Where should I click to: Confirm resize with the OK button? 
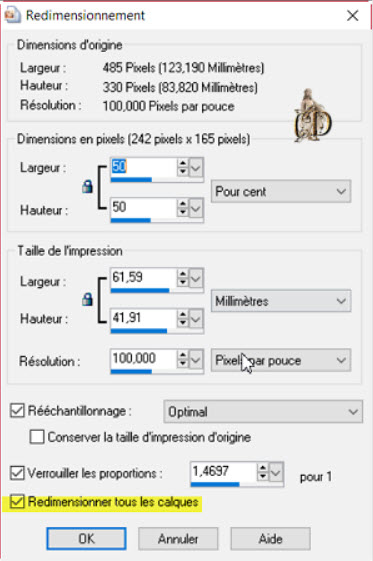86,538
